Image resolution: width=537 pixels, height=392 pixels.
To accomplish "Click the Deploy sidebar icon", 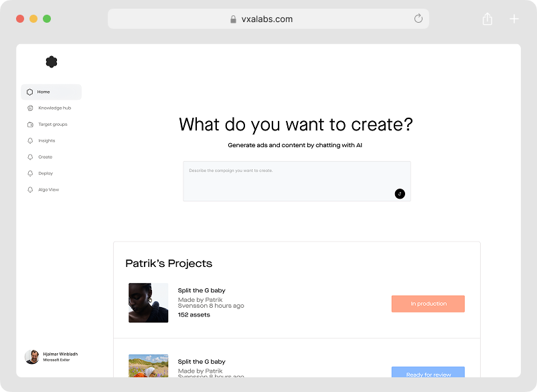I will 30,173.
